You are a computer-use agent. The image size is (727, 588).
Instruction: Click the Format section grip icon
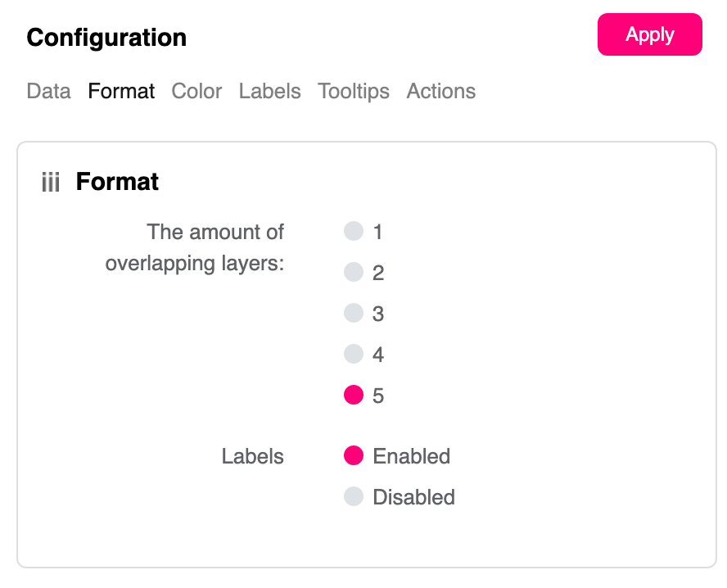click(51, 182)
